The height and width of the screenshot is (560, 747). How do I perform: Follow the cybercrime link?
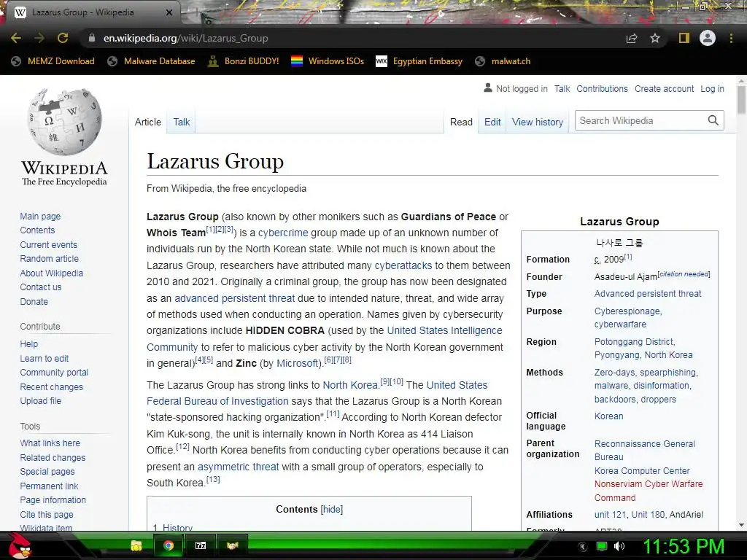(283, 233)
